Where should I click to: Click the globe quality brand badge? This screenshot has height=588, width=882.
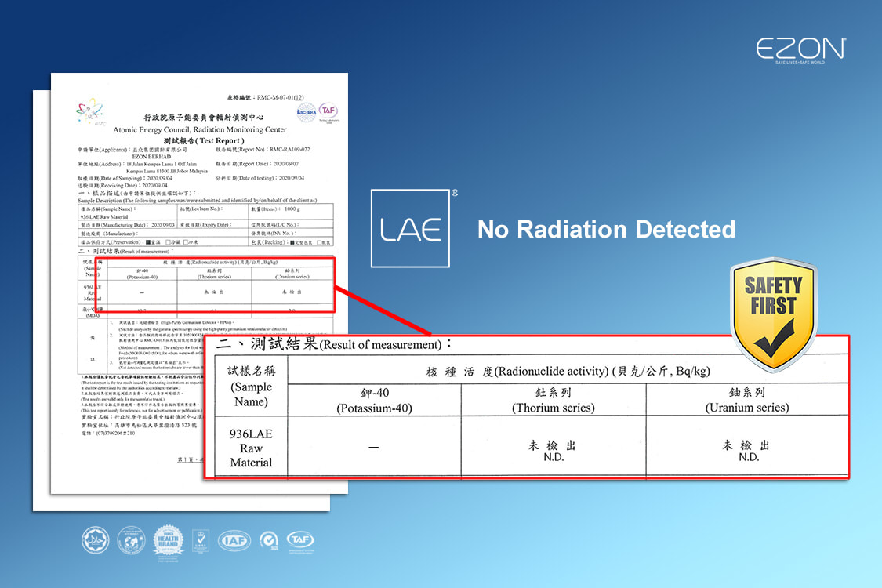(130, 540)
